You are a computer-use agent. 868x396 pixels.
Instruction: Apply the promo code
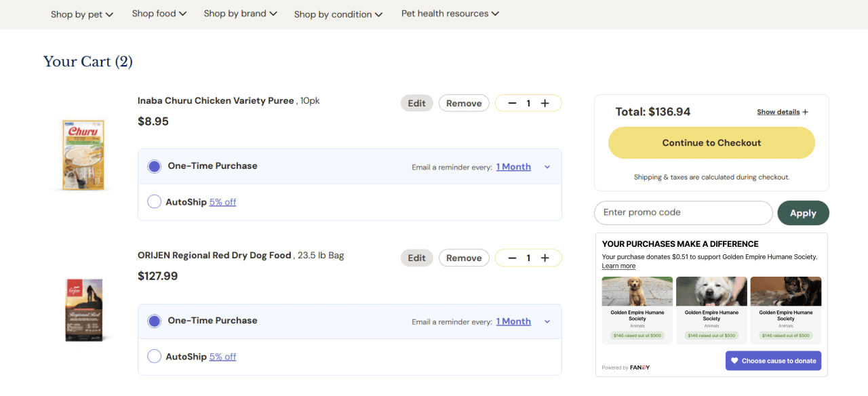tap(803, 213)
